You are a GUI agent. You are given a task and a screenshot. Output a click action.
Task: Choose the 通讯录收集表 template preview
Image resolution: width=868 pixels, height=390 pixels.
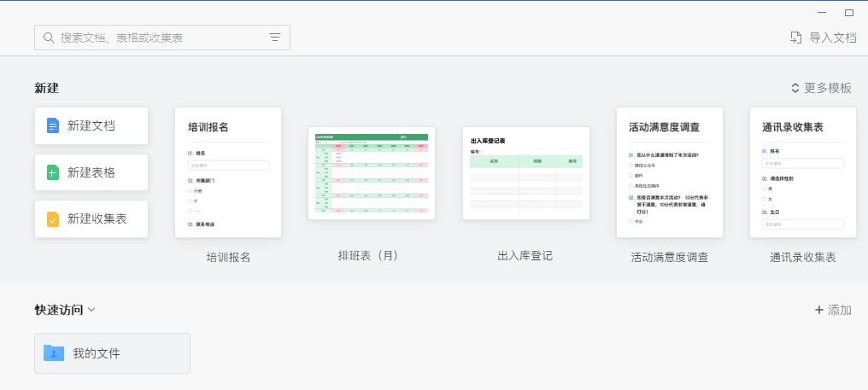802,172
